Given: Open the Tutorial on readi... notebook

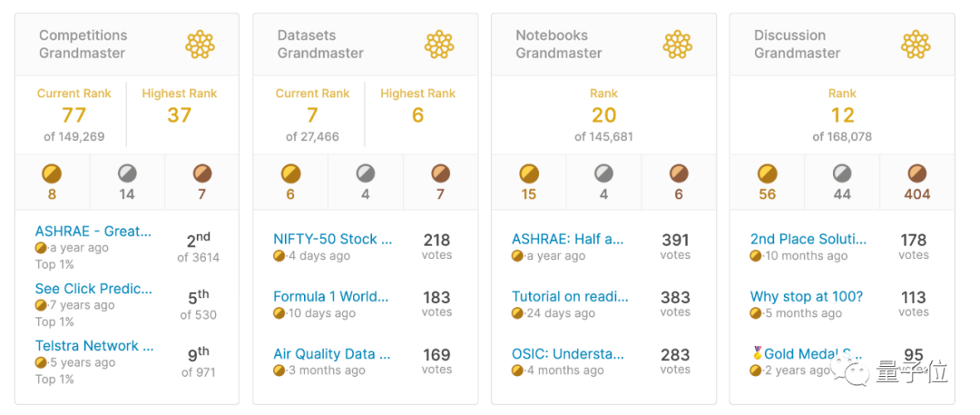Looking at the screenshot, I should tap(570, 297).
